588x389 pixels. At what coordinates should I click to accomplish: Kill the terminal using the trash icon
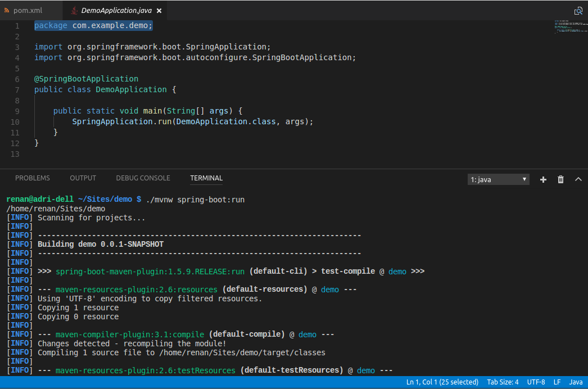tap(560, 179)
